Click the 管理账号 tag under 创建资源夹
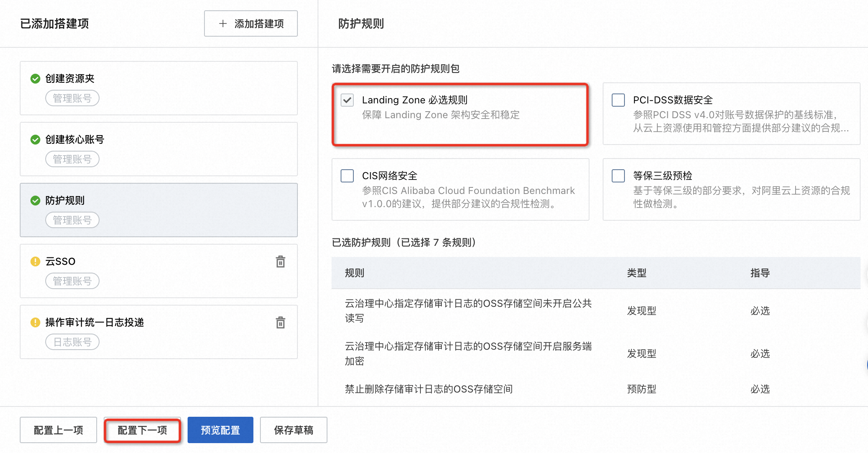 point(72,98)
